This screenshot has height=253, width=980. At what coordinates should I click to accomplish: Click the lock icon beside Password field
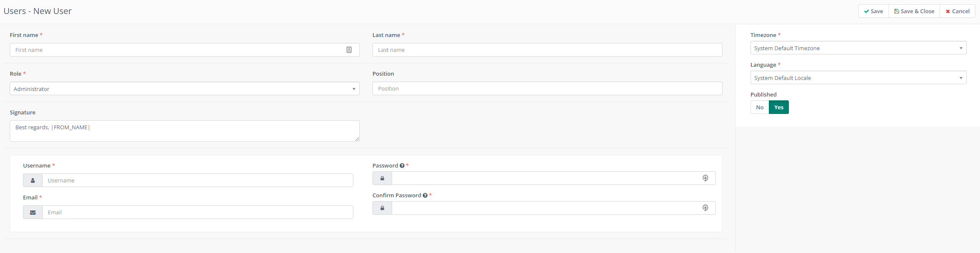pos(382,178)
